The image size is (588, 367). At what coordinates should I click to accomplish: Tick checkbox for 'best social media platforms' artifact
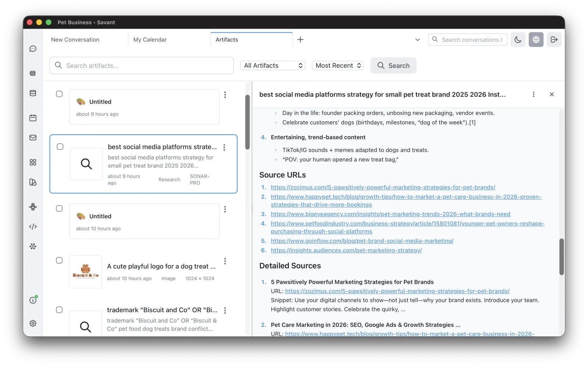point(60,147)
